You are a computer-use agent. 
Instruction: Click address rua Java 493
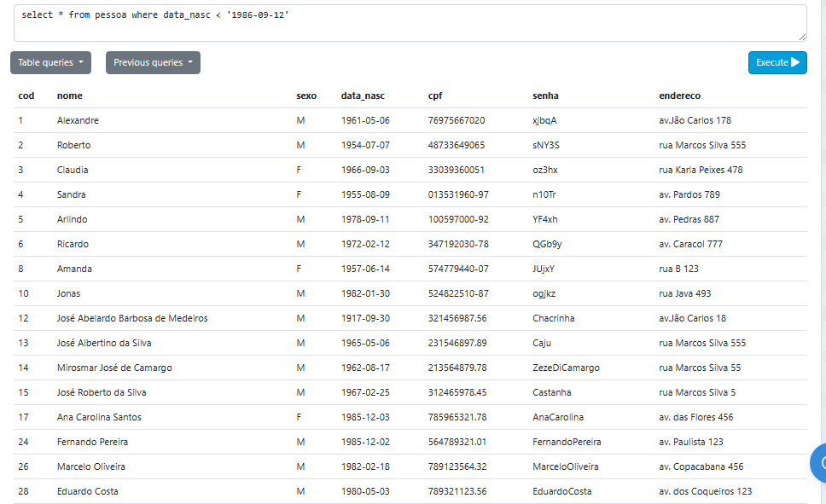(685, 294)
